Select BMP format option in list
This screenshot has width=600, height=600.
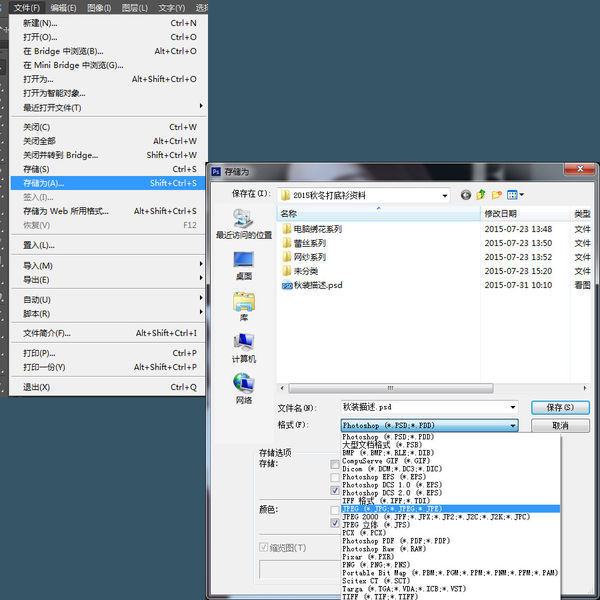pyautogui.click(x=450, y=453)
